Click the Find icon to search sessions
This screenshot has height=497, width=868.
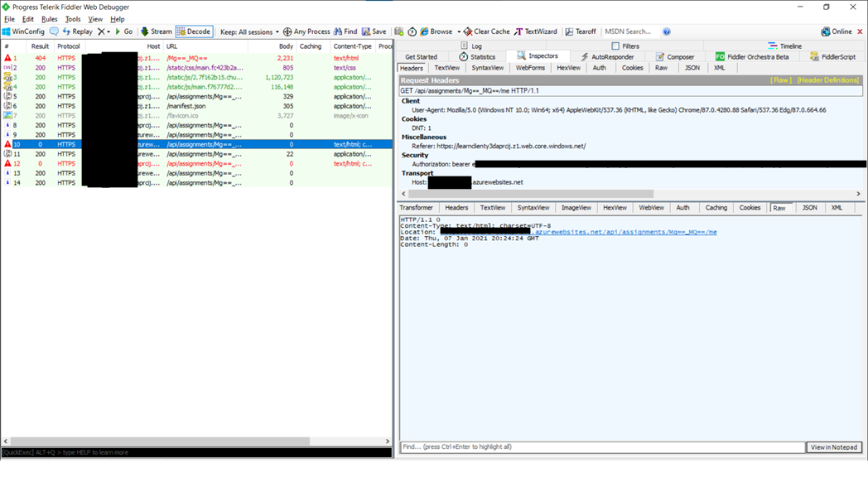[345, 31]
